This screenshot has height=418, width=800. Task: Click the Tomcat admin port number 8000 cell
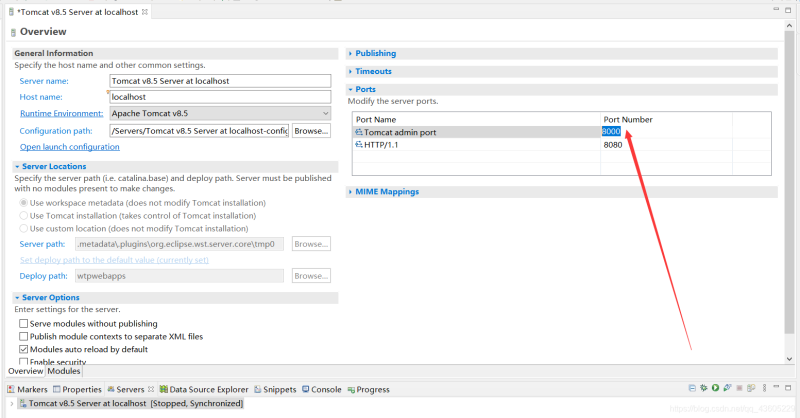(611, 132)
